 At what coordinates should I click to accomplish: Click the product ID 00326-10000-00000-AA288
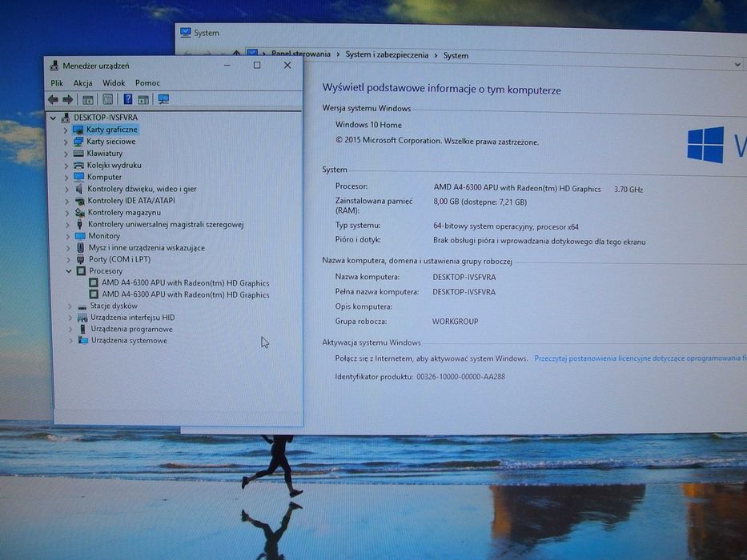click(460, 377)
